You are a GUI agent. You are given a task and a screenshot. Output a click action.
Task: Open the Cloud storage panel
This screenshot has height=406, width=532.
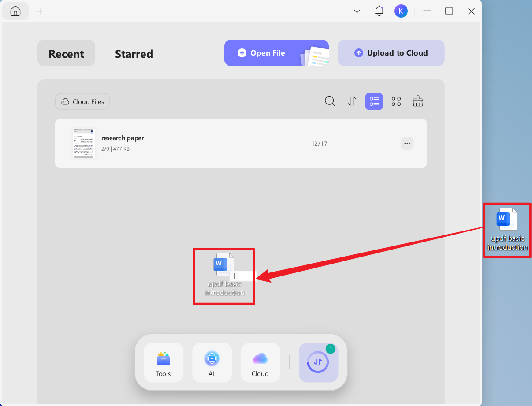pos(260,362)
